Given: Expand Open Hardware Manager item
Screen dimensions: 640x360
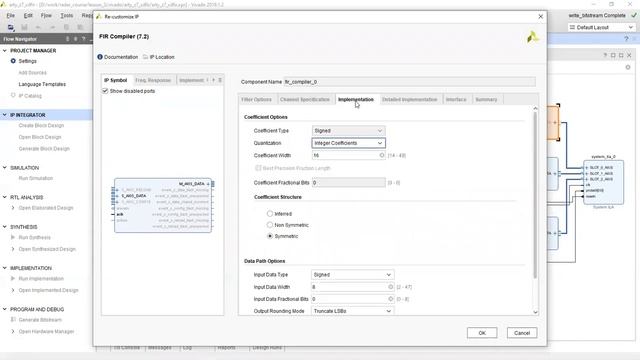Looking at the screenshot, I should (13, 331).
